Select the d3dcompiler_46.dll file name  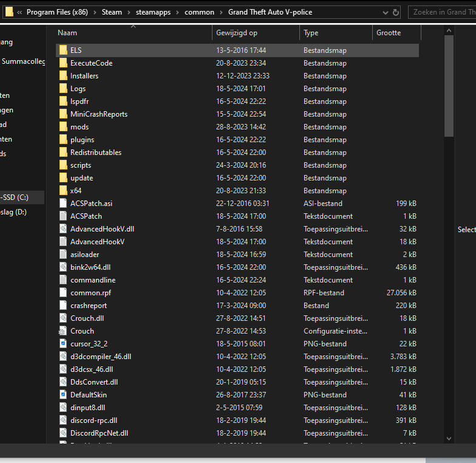tap(101, 356)
